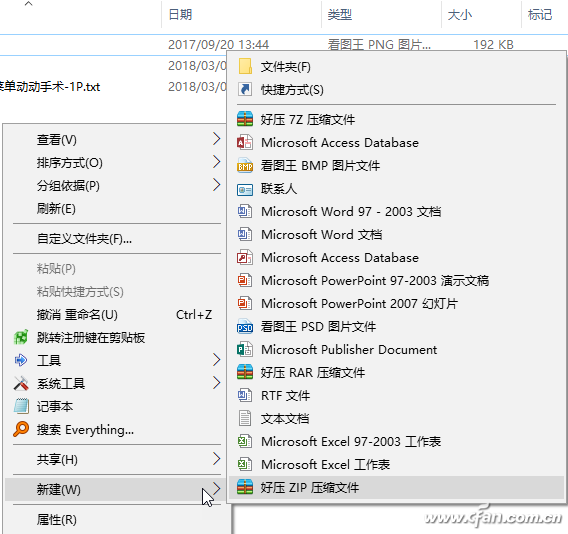Click the shortcut arrow icon beside 快捷方式(S)
This screenshot has width=568, height=534.
245,89
